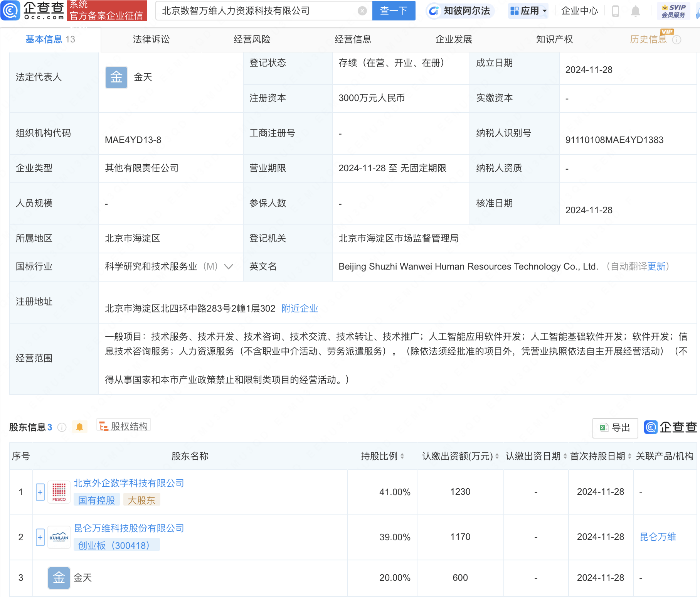Switch to 法律诉讼 tab
Image resolution: width=700 pixels, height=597 pixels.
[151, 39]
